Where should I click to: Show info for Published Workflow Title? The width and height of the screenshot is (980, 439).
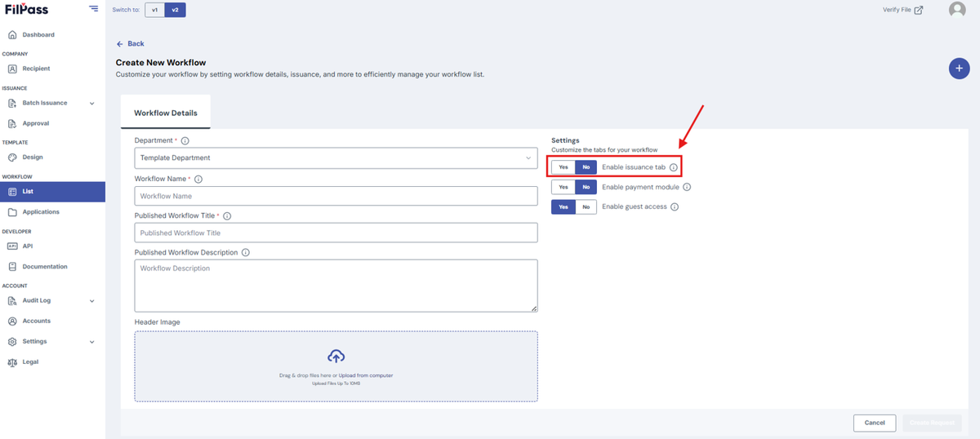(x=227, y=216)
